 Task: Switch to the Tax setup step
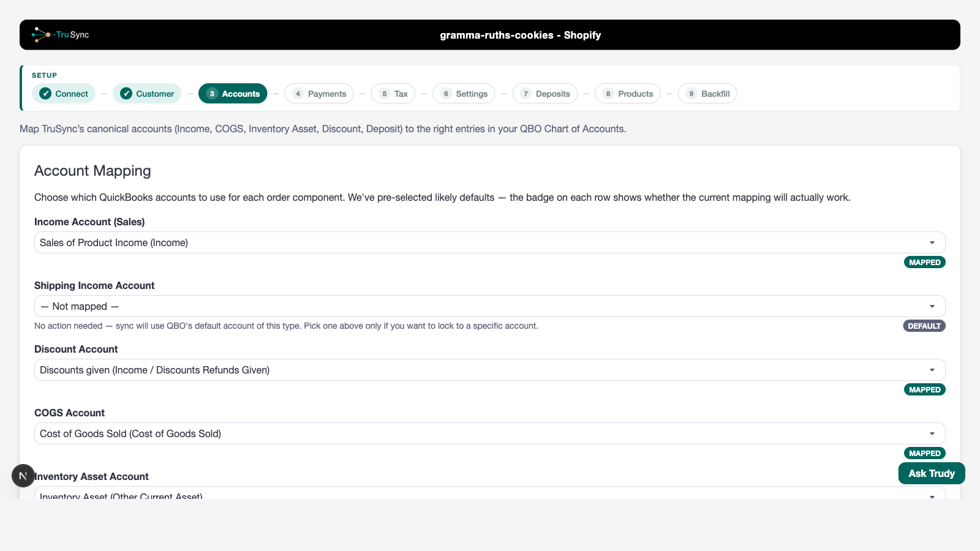pyautogui.click(x=393, y=94)
